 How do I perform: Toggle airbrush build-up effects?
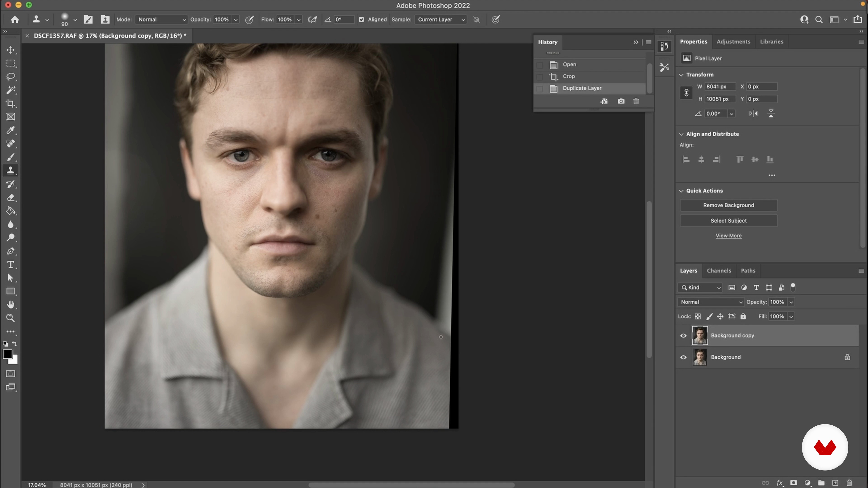tap(312, 19)
